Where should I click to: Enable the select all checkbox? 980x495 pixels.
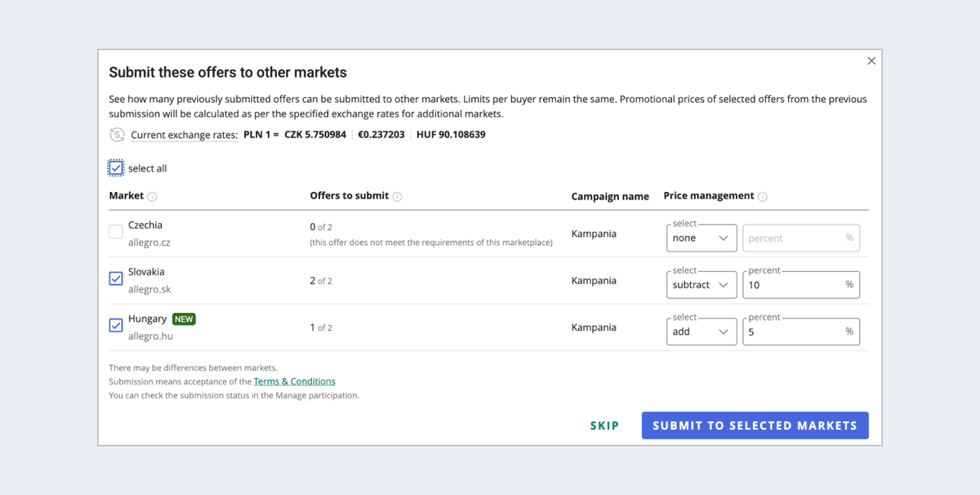(x=115, y=167)
